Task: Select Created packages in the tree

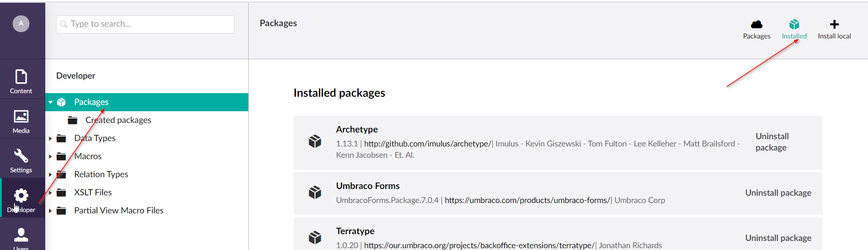Action: pyautogui.click(x=118, y=120)
